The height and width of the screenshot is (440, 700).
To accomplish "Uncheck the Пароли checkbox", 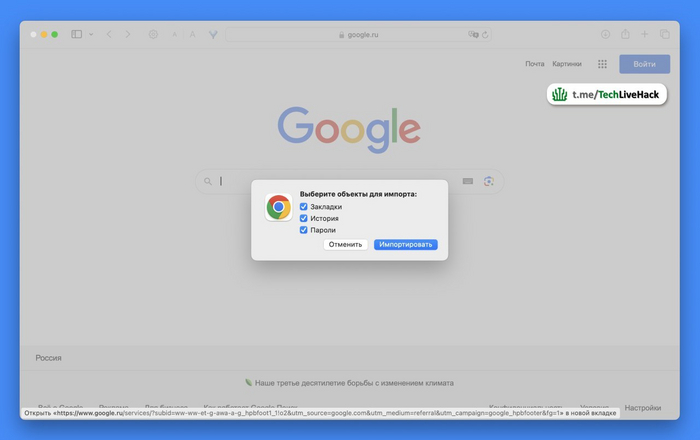I will coord(304,230).
